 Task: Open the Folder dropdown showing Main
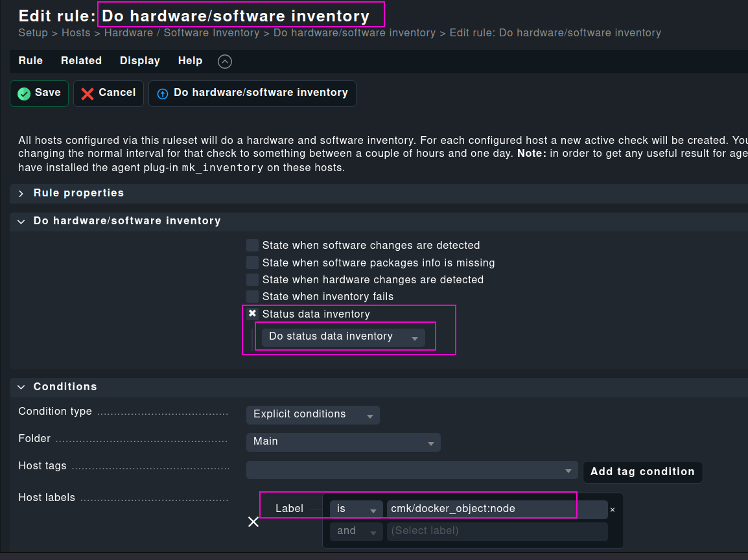click(343, 442)
